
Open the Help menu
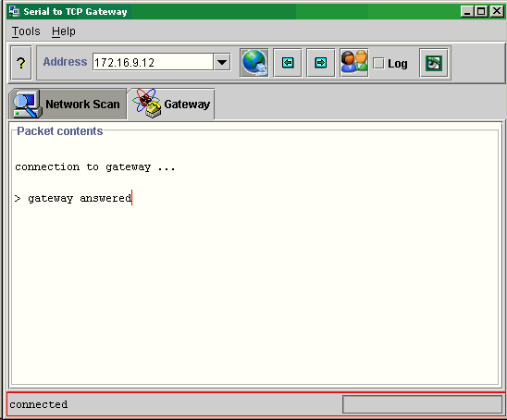click(63, 31)
